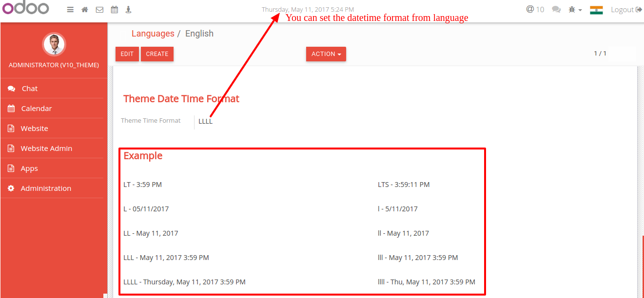The height and width of the screenshot is (298, 644).
Task: Open the calendar icon in top bar
Action: (x=114, y=10)
